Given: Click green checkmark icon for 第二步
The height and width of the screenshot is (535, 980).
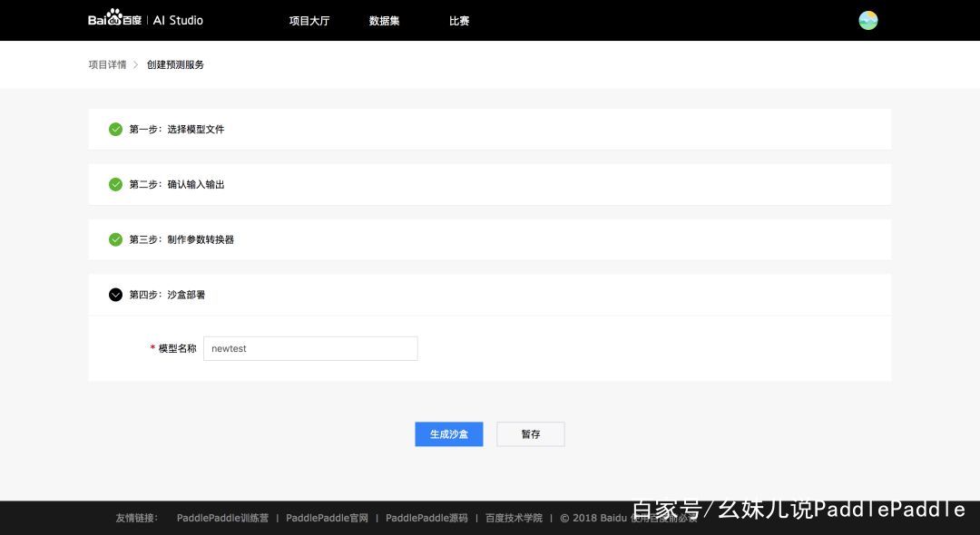Looking at the screenshot, I should coord(115,184).
